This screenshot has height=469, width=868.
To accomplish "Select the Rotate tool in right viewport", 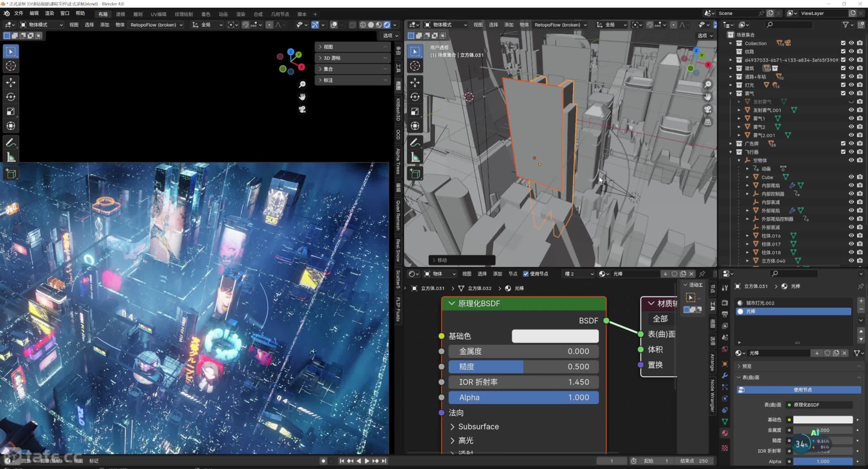I will click(x=415, y=97).
